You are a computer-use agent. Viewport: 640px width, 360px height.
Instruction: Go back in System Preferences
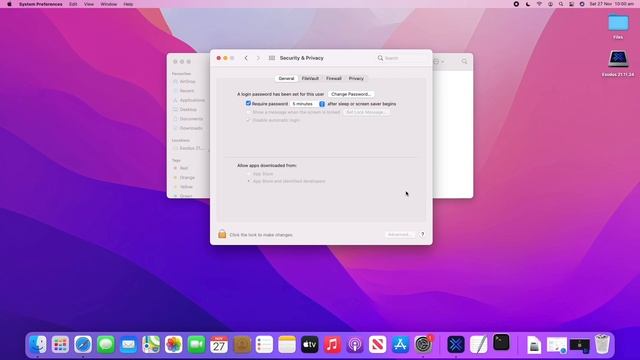pyautogui.click(x=246, y=58)
